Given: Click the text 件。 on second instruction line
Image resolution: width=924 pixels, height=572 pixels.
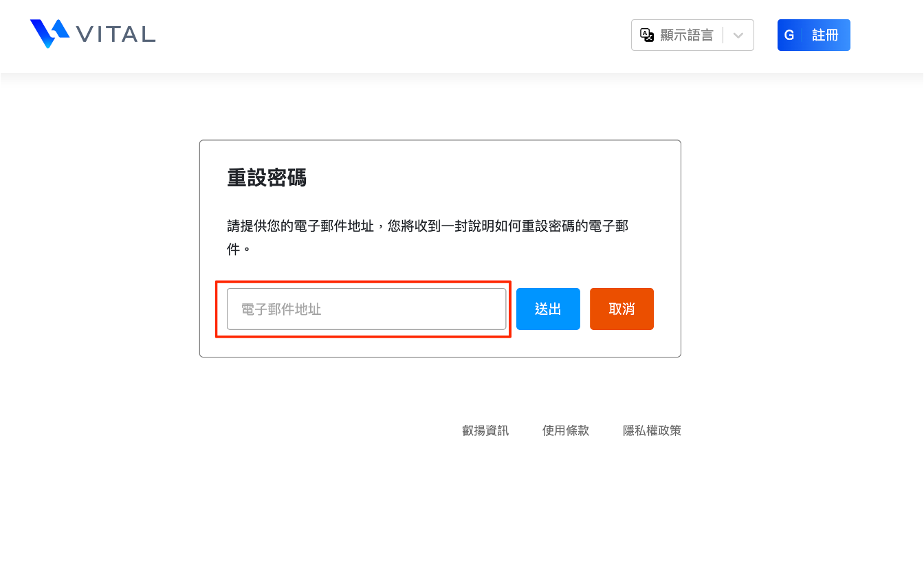Looking at the screenshot, I should (x=239, y=249).
